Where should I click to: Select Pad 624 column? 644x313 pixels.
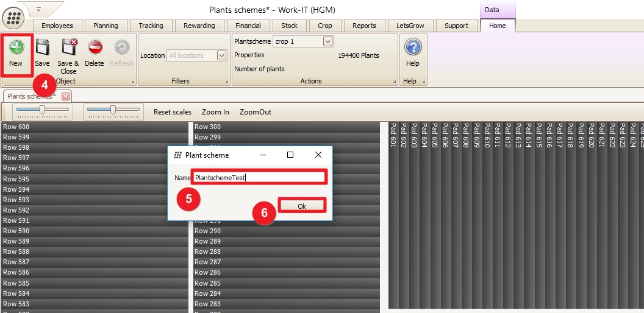pos(633,215)
